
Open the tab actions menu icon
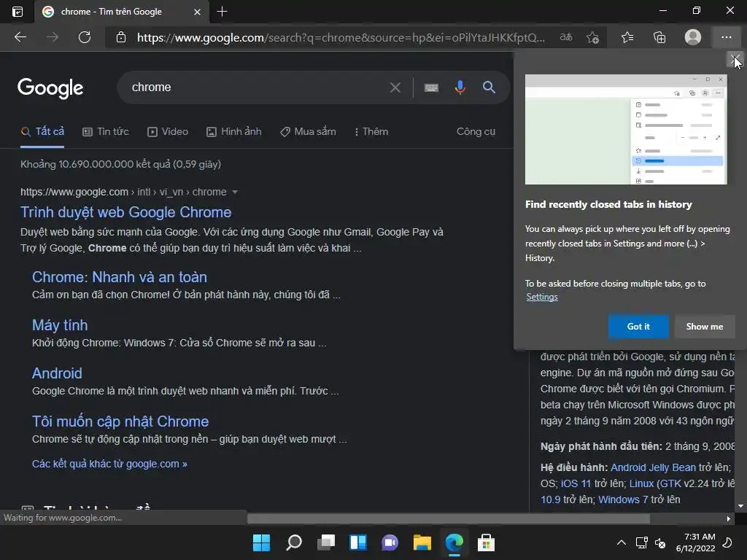point(18,12)
